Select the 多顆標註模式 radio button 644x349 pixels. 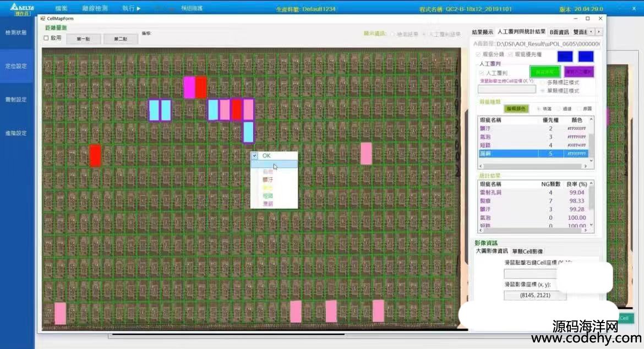[543, 82]
